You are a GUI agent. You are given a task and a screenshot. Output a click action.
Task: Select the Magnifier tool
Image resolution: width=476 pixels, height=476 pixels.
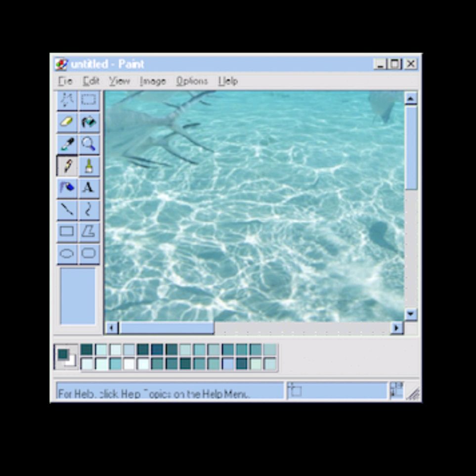(88, 144)
